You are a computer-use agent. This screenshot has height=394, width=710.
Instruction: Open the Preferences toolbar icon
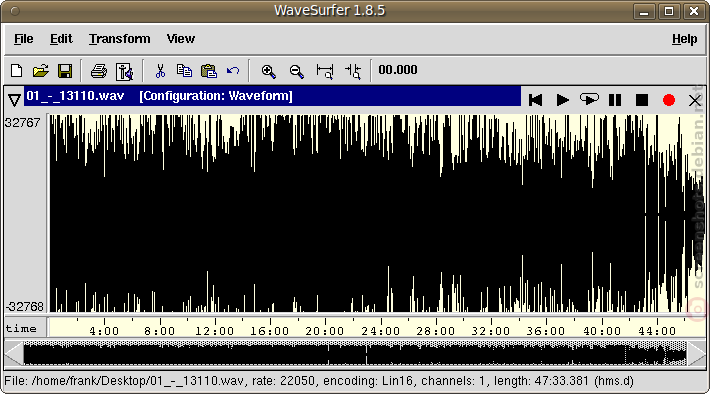click(124, 72)
